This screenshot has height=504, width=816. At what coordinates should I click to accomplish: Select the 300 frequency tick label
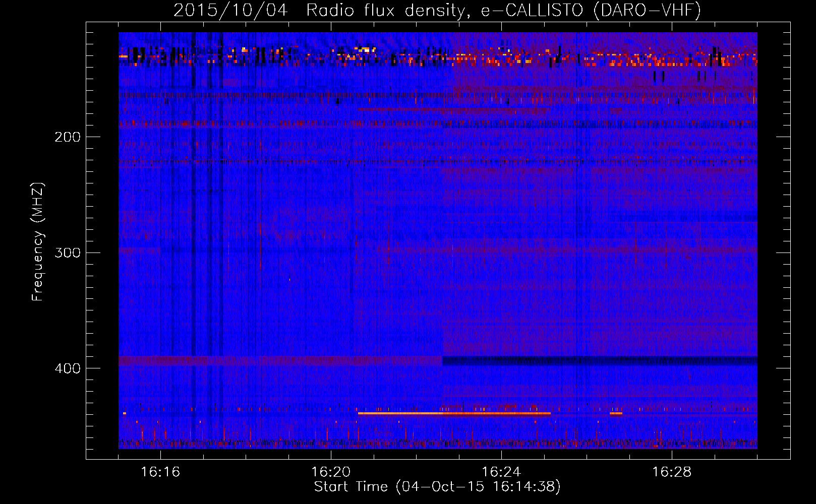[x=68, y=253]
